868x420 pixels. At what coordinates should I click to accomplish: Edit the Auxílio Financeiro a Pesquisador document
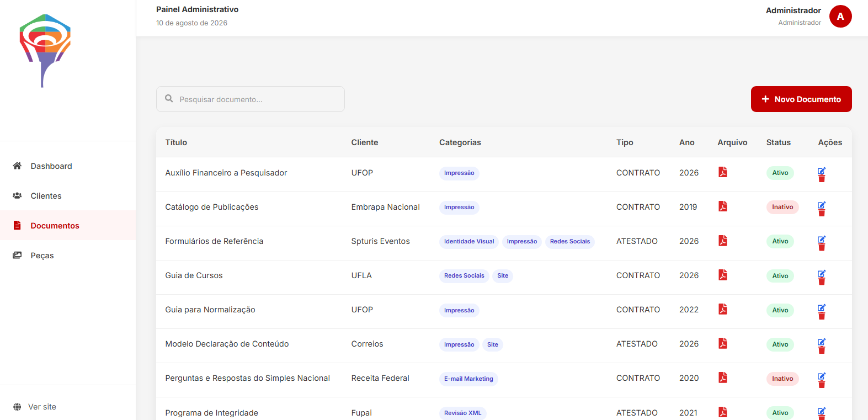pyautogui.click(x=822, y=171)
